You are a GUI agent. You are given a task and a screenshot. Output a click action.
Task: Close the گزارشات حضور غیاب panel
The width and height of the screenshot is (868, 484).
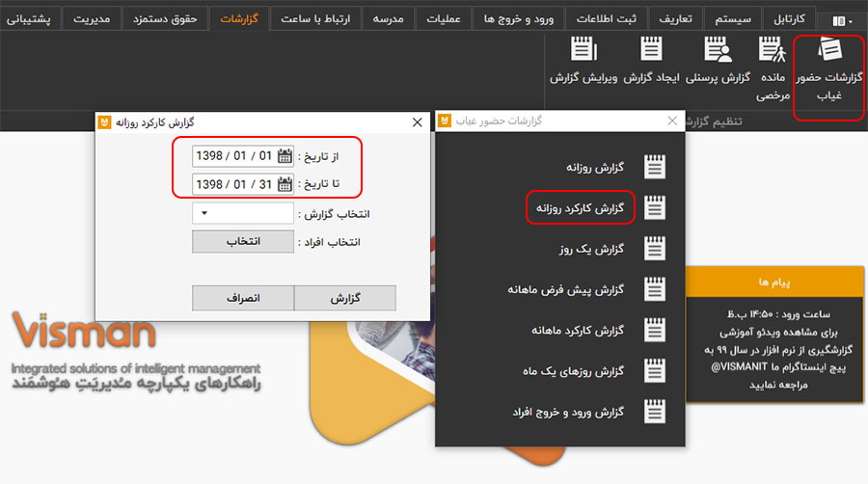click(x=672, y=121)
